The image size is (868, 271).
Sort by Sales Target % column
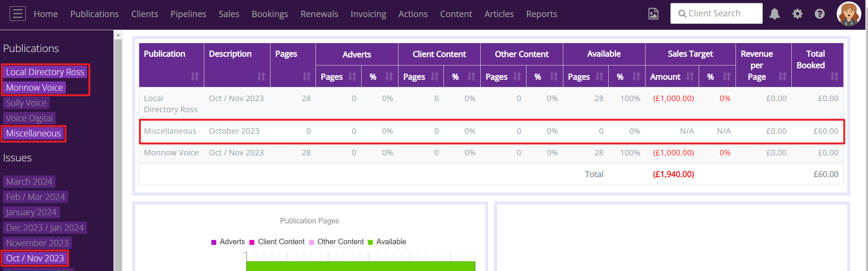pos(727,77)
